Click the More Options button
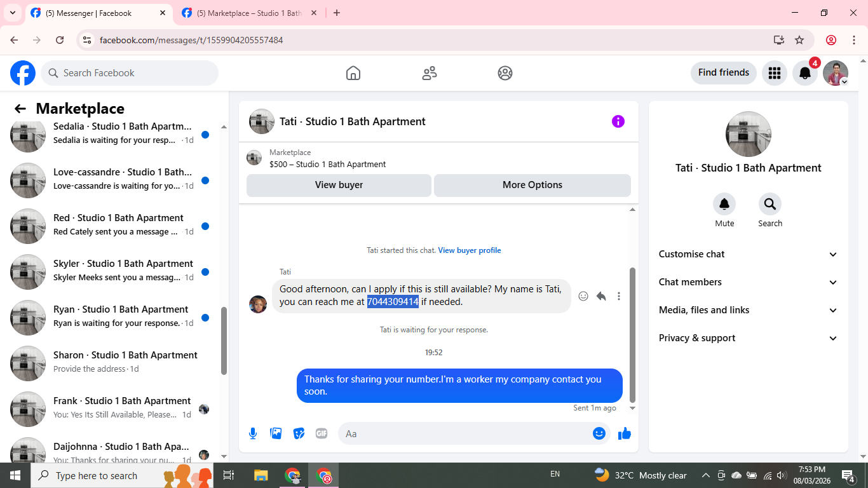This screenshot has height=488, width=868. click(532, 185)
